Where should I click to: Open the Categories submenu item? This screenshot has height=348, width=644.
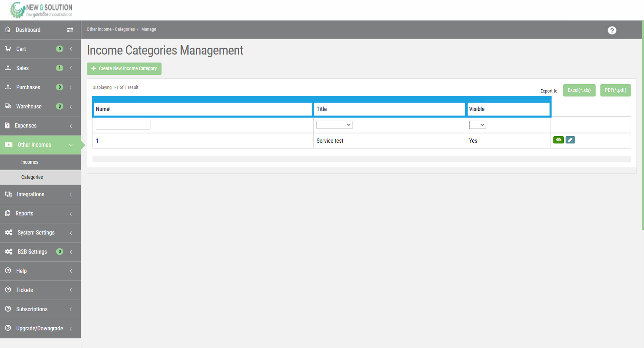tap(32, 177)
